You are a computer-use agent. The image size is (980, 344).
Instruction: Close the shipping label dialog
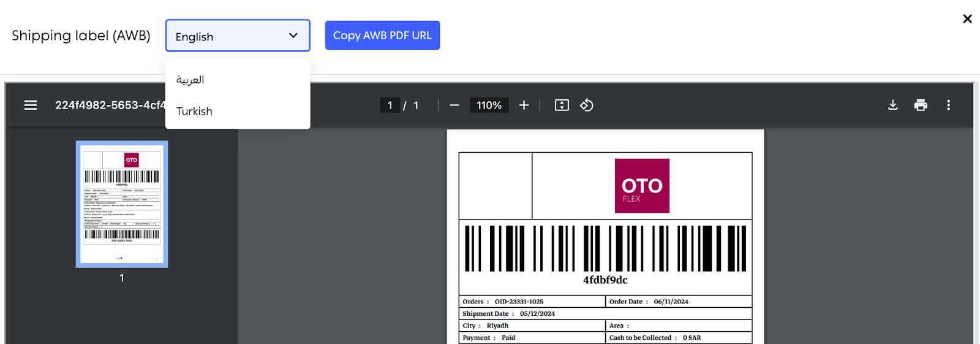(967, 19)
